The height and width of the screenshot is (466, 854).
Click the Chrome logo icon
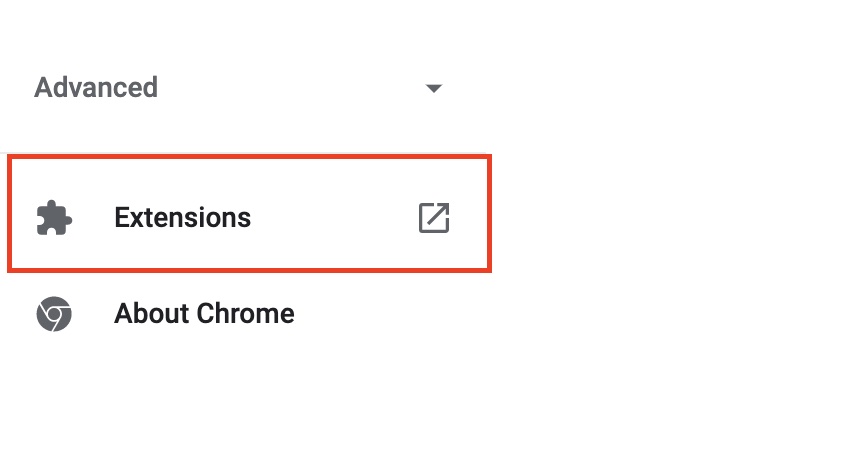tap(54, 314)
